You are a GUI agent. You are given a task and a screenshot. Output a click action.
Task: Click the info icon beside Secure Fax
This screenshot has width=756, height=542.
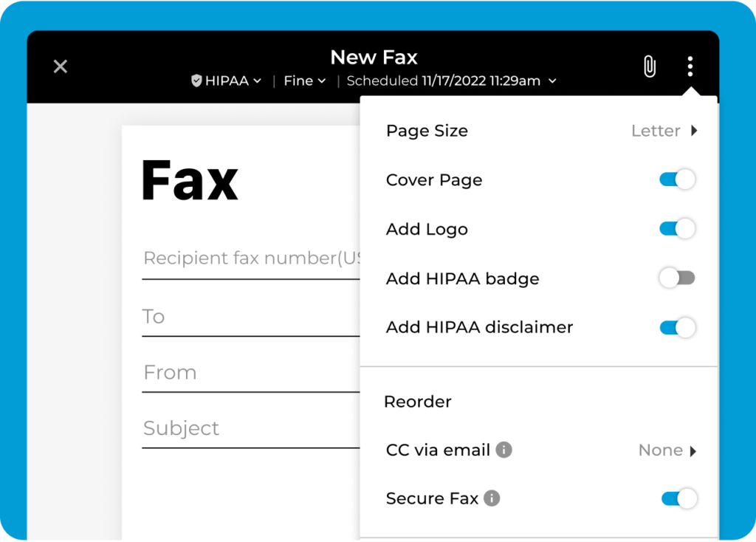point(492,498)
